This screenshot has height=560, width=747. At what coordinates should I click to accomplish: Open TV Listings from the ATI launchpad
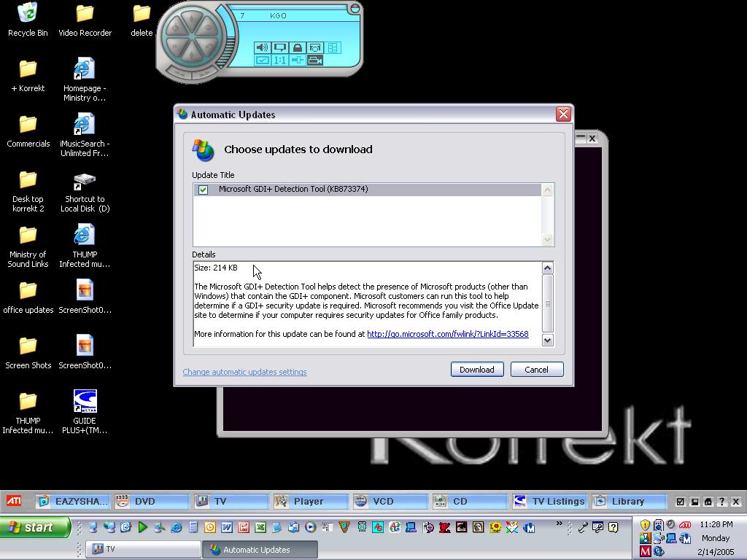pyautogui.click(x=550, y=501)
